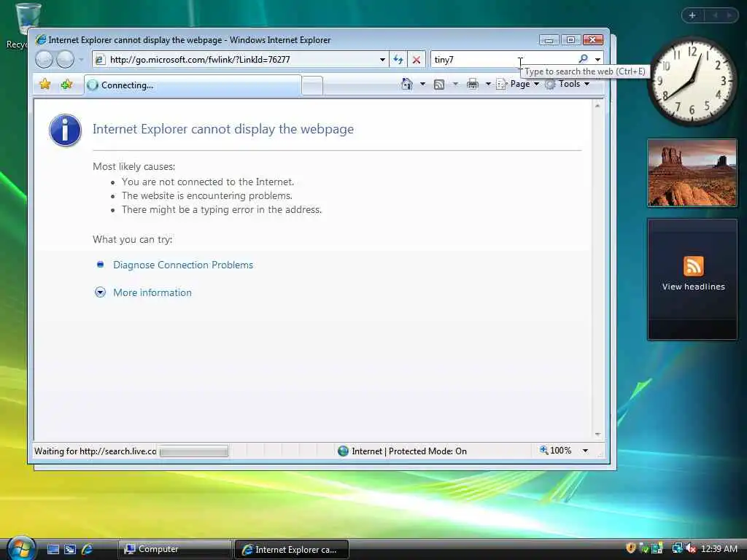Click Internet Protected Mode: On status text
The width and height of the screenshot is (747, 560).
pos(409,451)
